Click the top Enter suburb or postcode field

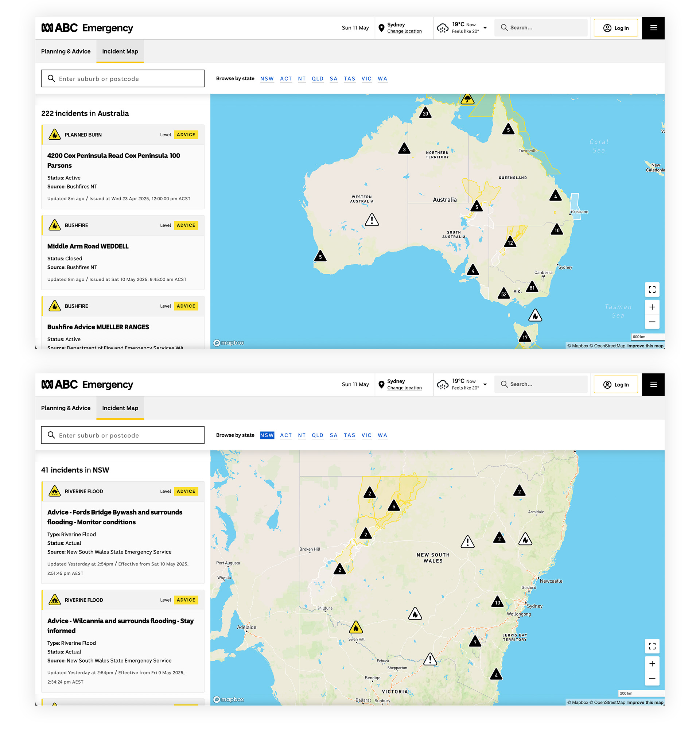click(123, 79)
